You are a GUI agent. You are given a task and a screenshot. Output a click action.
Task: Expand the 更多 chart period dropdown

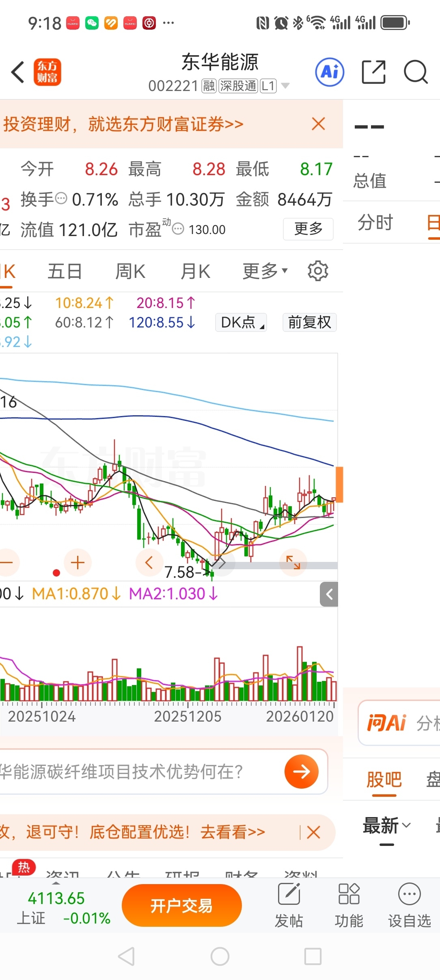[265, 271]
